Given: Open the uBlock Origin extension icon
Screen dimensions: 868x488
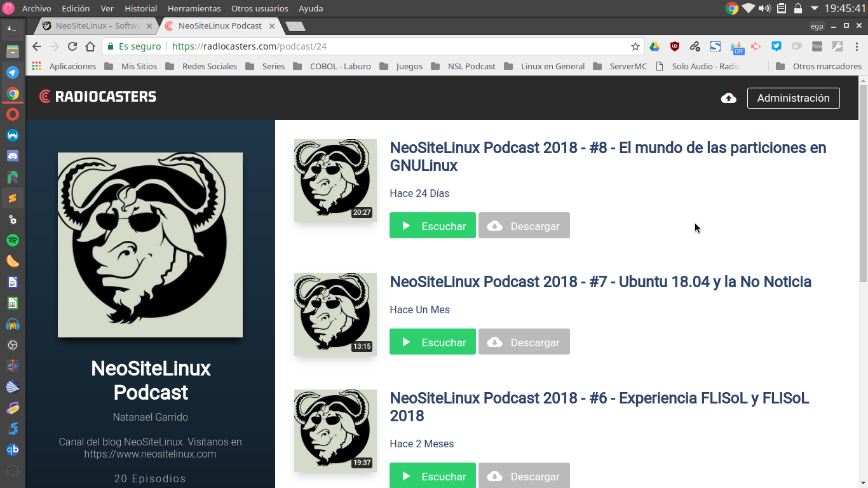Looking at the screenshot, I should point(675,46).
